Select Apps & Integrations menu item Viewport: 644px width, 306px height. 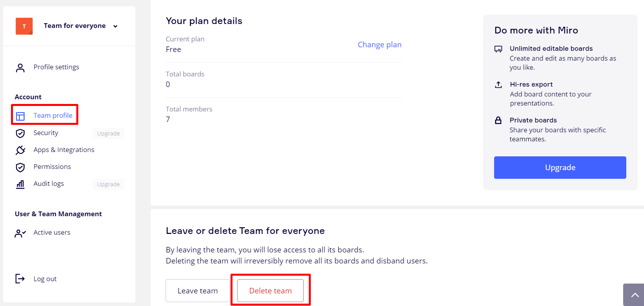point(64,150)
